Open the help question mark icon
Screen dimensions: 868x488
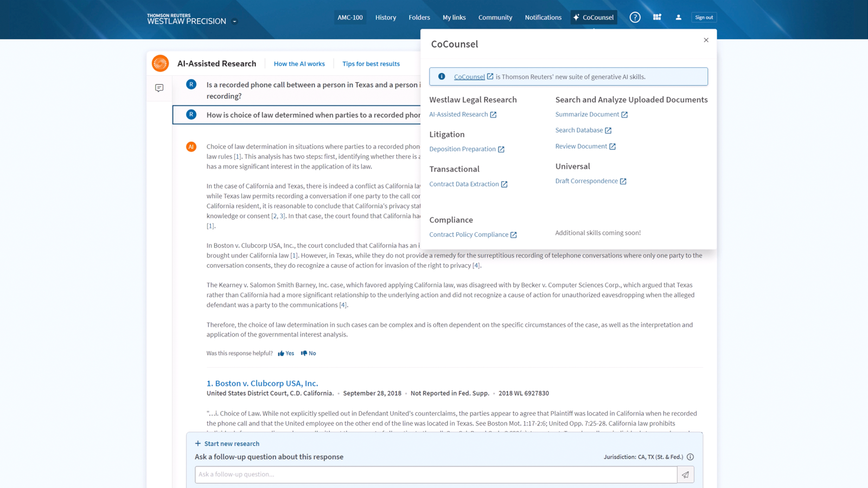click(635, 17)
